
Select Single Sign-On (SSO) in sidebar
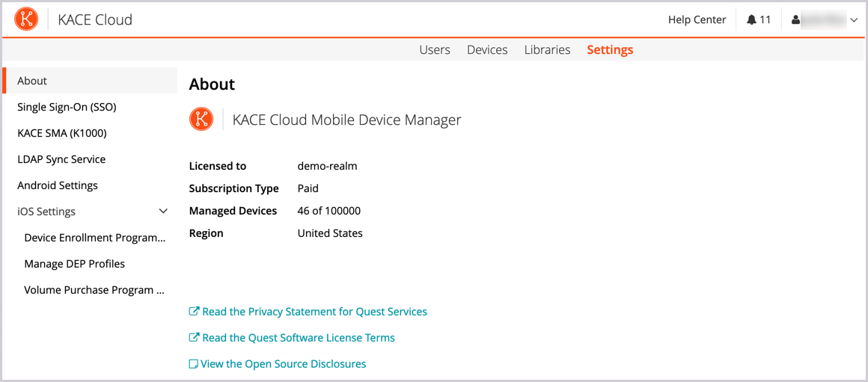[x=67, y=107]
